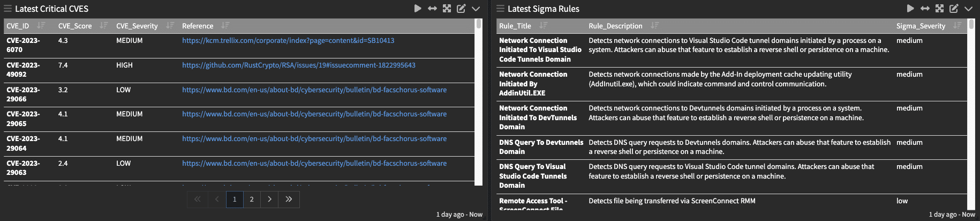Go to next page of CVE results
Image resolution: width=980 pixels, height=221 pixels.
269,200
